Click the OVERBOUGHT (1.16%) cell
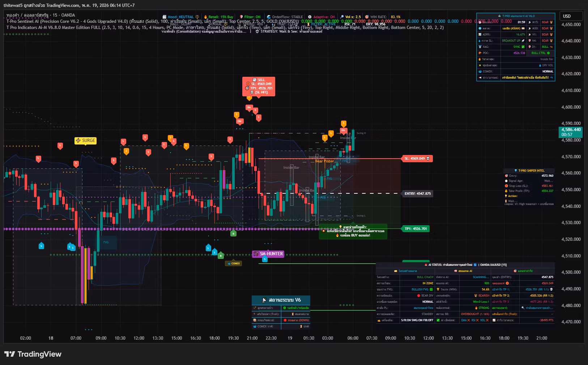This screenshot has height=365, width=588. pos(475,314)
